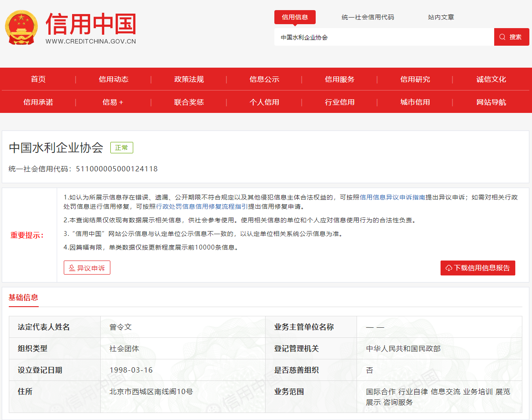Select the 基础信息 section tab

[23, 297]
